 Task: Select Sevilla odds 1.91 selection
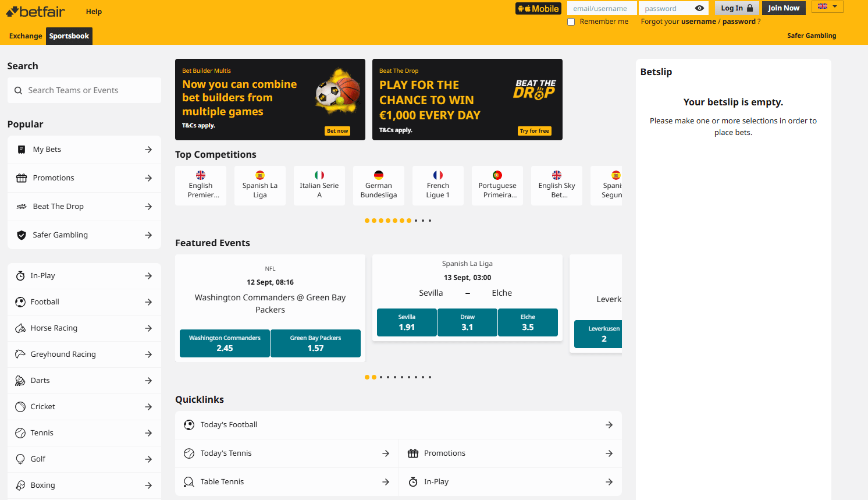407,322
